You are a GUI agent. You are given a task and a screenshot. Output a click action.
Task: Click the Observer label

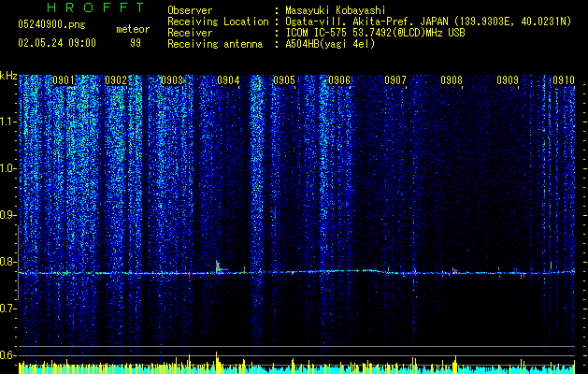[190, 10]
